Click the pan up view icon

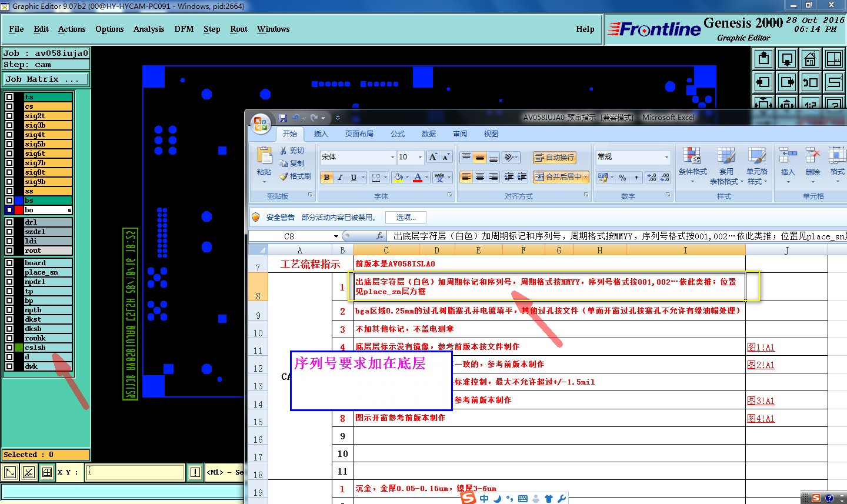point(763,59)
